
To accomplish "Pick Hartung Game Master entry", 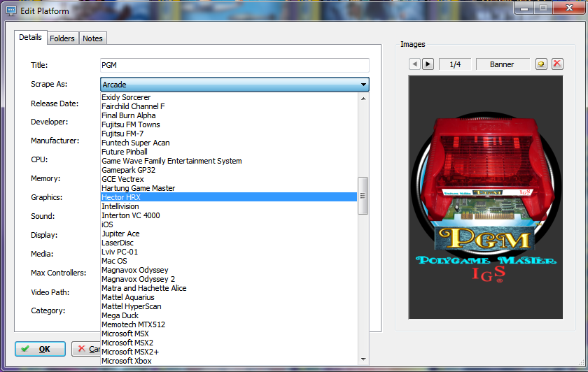I will tap(229, 188).
